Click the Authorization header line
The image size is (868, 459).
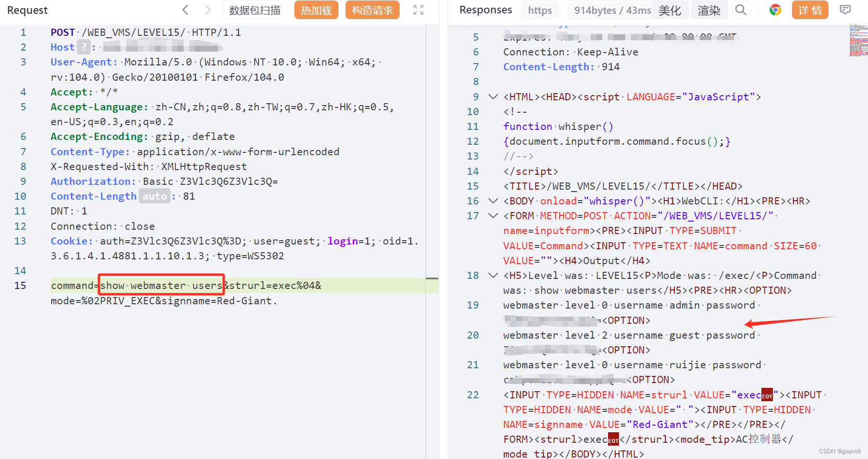164,181
